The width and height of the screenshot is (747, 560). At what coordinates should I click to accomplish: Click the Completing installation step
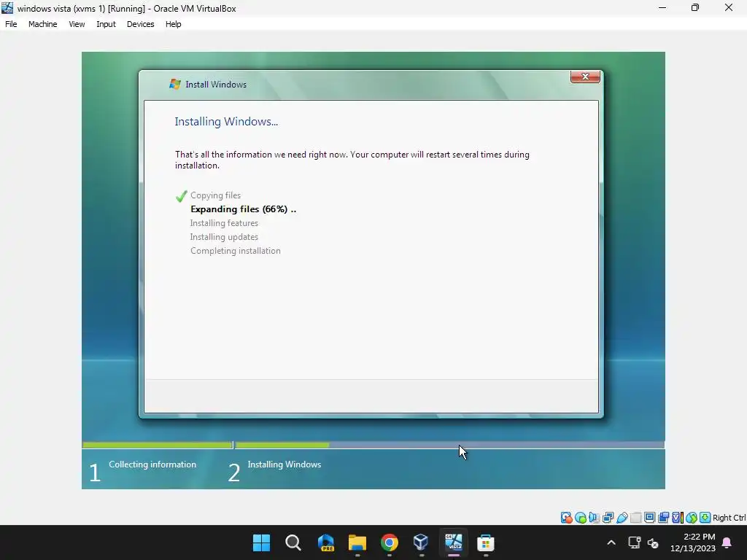coord(236,251)
